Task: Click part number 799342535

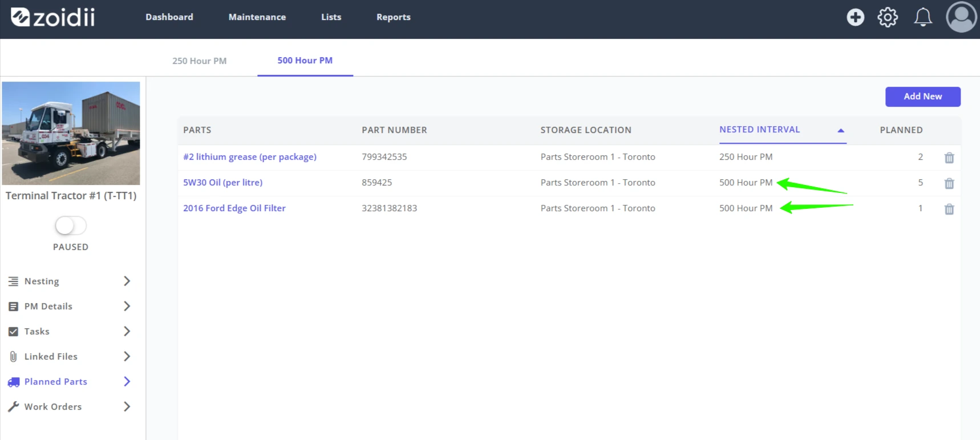Action: pyautogui.click(x=384, y=156)
